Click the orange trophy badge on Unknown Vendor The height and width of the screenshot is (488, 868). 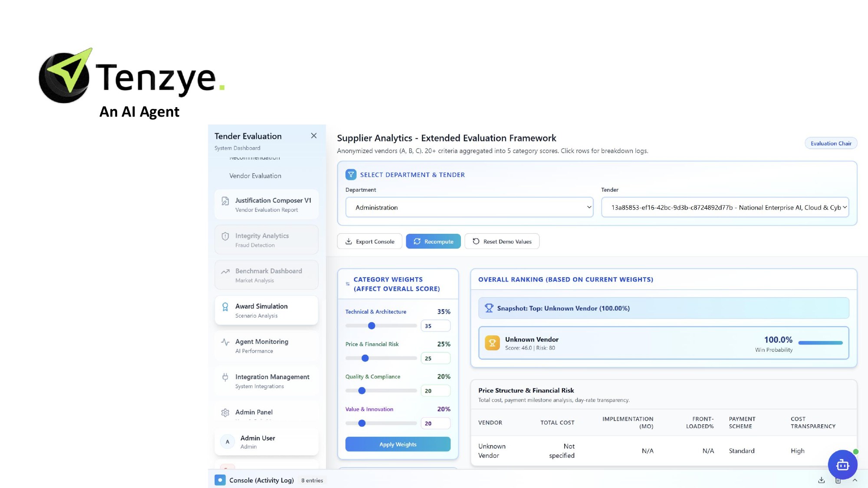tap(492, 343)
